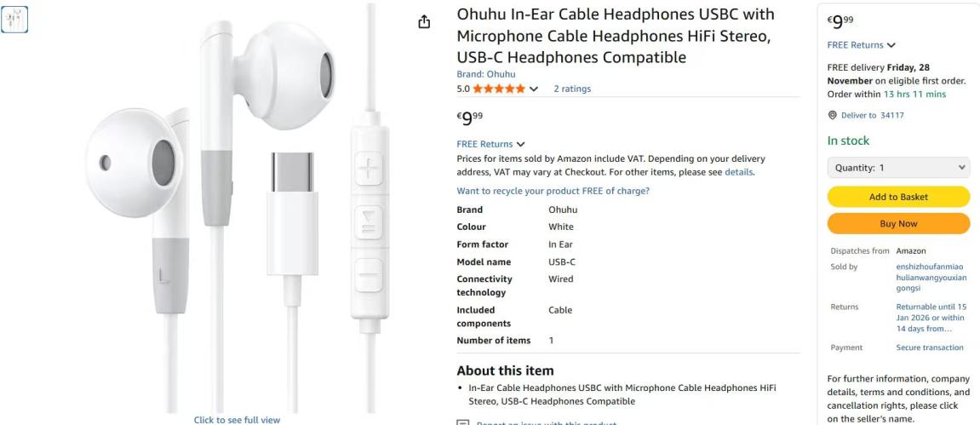Open Secure transaction link
The height and width of the screenshot is (425, 980).
pos(930,347)
